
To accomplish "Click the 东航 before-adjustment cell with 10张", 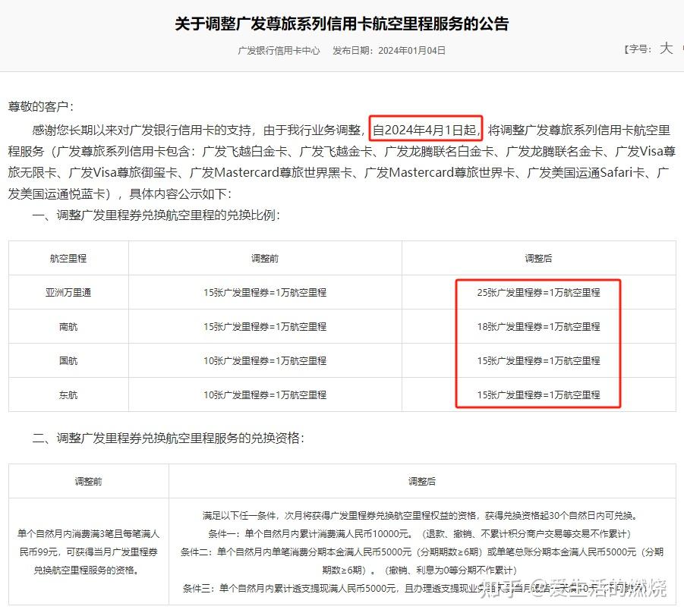I will pos(265,395).
